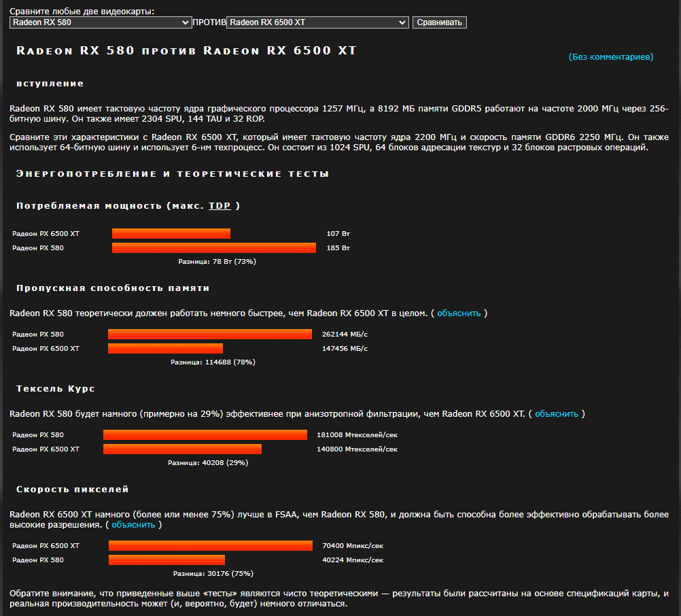Click the '181008 Мтекселей/сек' value
Image resolution: width=681 pixels, height=616 pixels.
(357, 435)
